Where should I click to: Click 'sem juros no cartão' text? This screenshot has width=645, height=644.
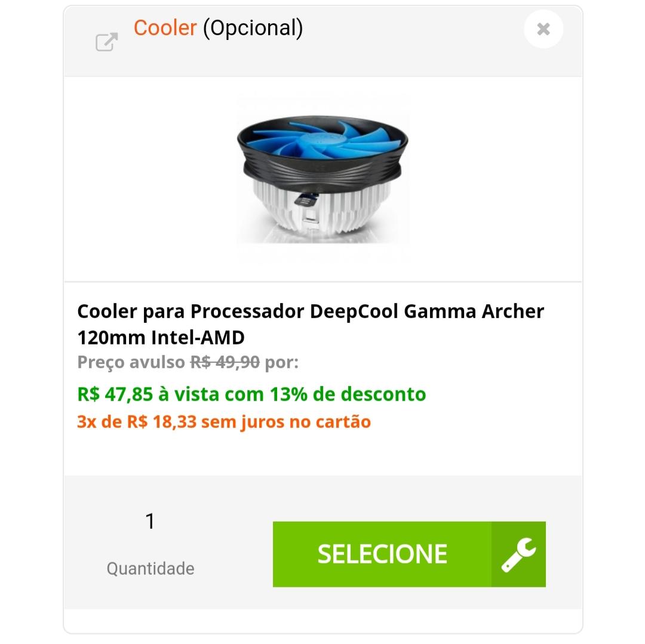[286, 422]
